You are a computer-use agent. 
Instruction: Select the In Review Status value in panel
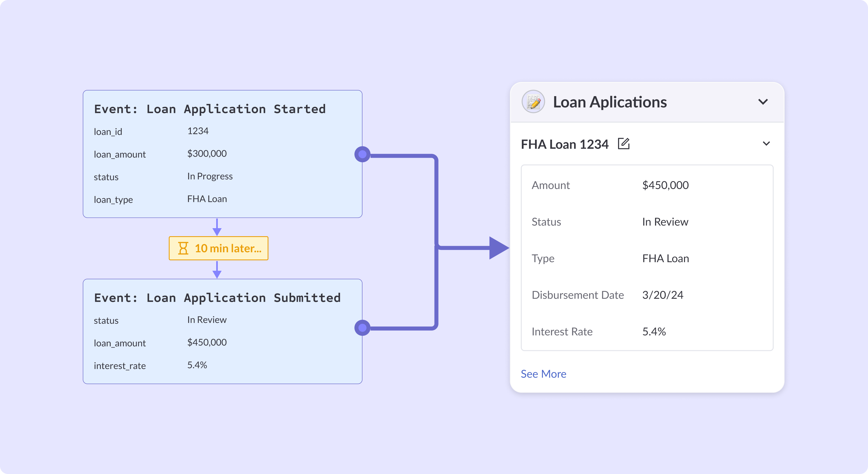point(665,222)
